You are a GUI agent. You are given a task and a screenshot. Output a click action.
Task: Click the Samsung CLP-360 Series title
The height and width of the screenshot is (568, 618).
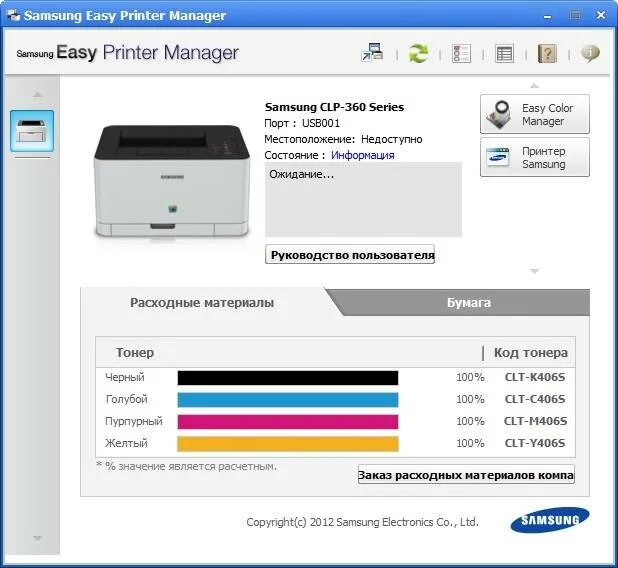[334, 107]
